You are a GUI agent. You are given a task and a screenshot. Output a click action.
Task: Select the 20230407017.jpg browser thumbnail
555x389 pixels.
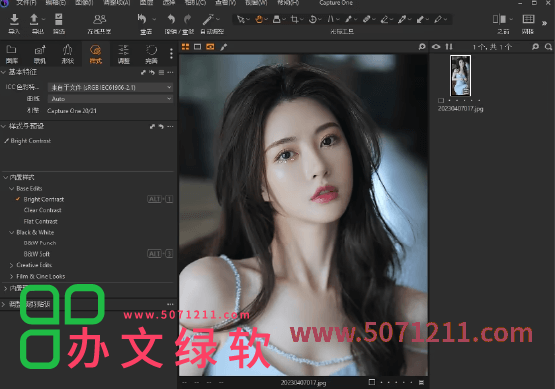pyautogui.click(x=460, y=76)
